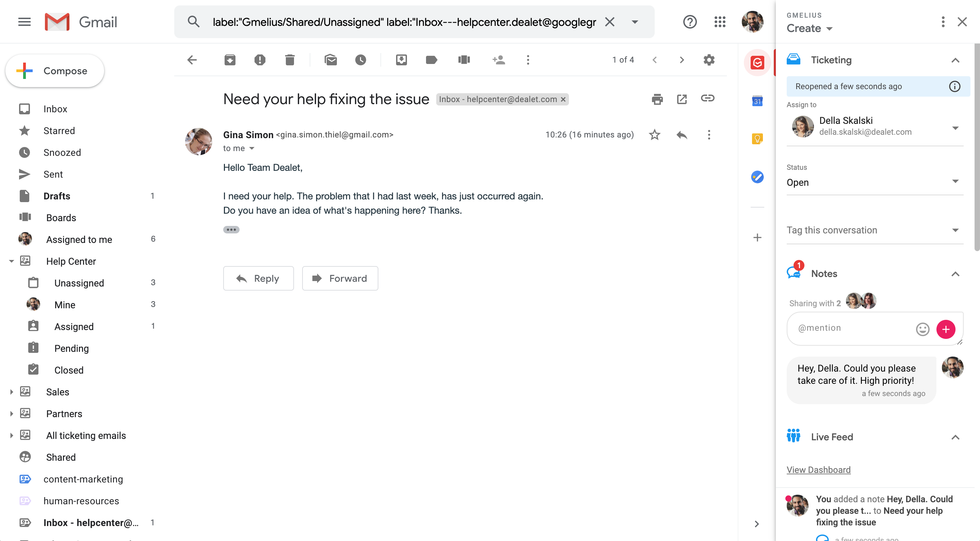Collapse the Ticketing section

click(x=955, y=60)
